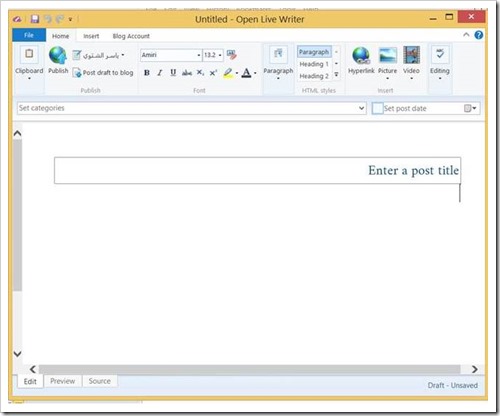This screenshot has height=416, width=500.
Task: Switch to the Home ribbon tab
Action: pyautogui.click(x=60, y=36)
